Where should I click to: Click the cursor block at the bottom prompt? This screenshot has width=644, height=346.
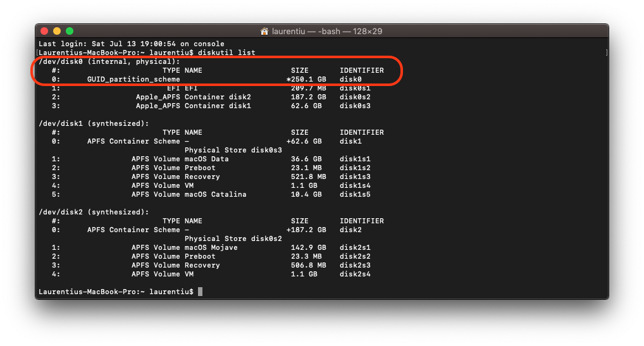point(200,292)
